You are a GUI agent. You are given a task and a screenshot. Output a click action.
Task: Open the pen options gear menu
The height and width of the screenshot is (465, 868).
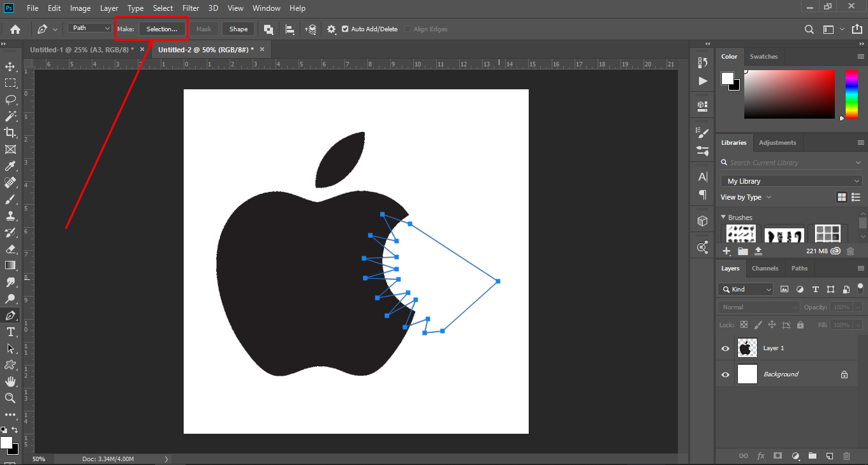pos(332,29)
